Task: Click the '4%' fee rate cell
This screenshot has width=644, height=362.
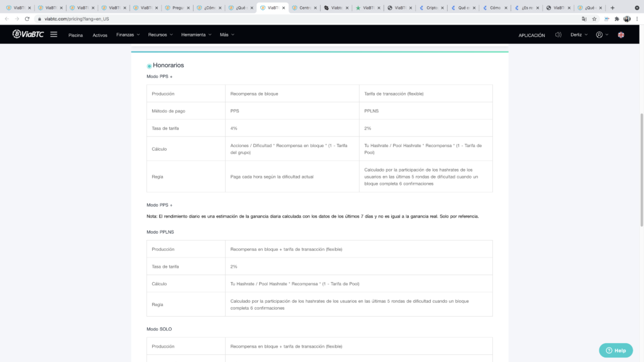Action: (x=292, y=128)
